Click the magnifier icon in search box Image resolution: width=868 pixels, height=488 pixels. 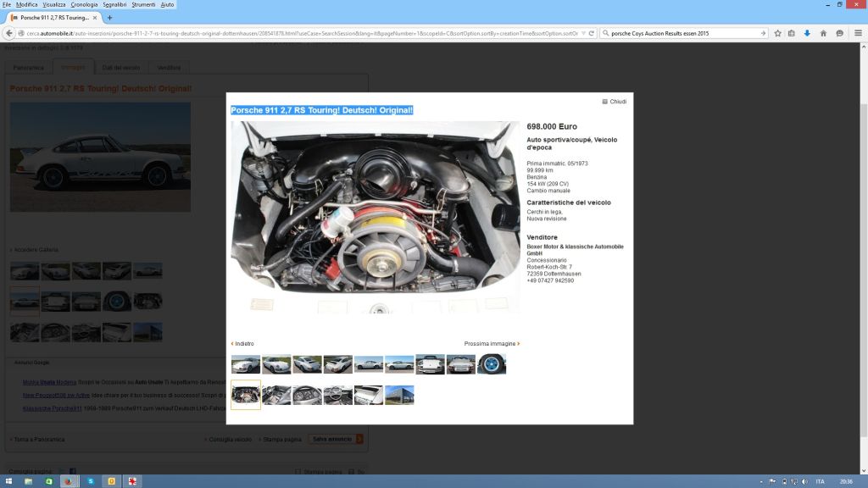point(605,33)
